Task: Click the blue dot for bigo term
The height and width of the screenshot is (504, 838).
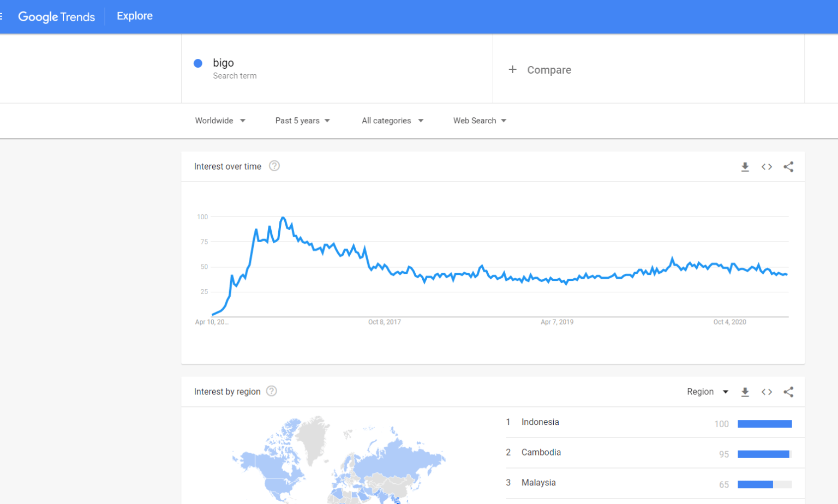Action: tap(198, 63)
